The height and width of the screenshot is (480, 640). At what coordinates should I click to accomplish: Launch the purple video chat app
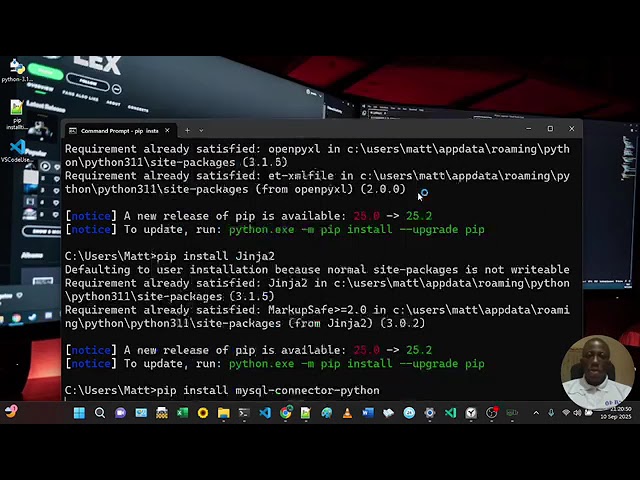[x=120, y=413]
